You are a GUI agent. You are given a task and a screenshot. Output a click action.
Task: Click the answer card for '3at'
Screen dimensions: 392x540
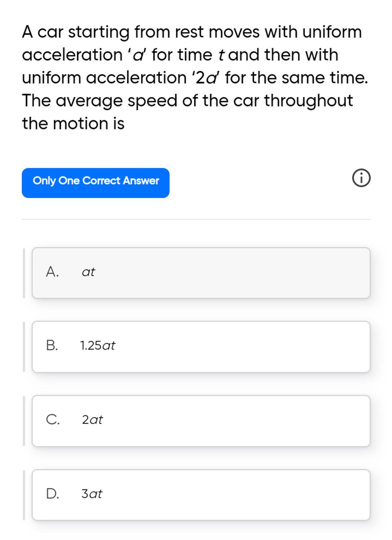point(201,494)
